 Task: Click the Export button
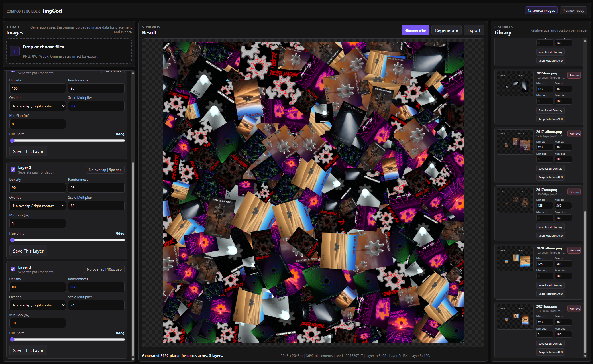(474, 30)
